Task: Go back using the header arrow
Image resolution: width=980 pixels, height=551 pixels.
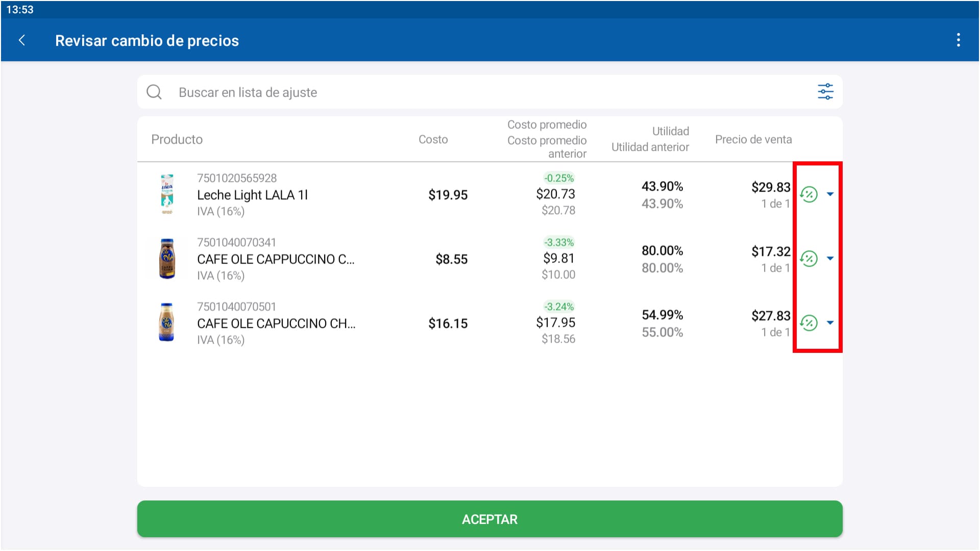Action: pos(22,40)
